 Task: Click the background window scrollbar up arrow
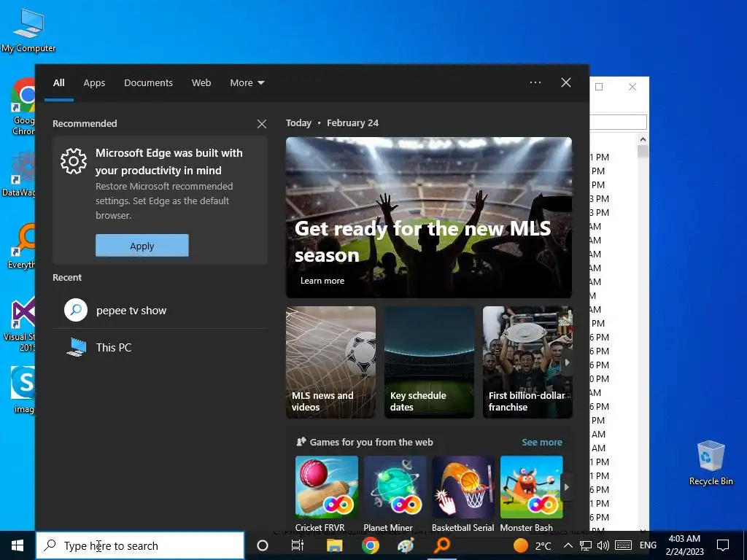(643, 139)
